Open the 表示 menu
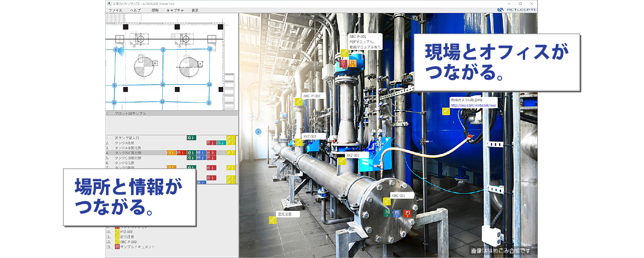This screenshot has height=258, width=644. pyautogui.click(x=195, y=10)
